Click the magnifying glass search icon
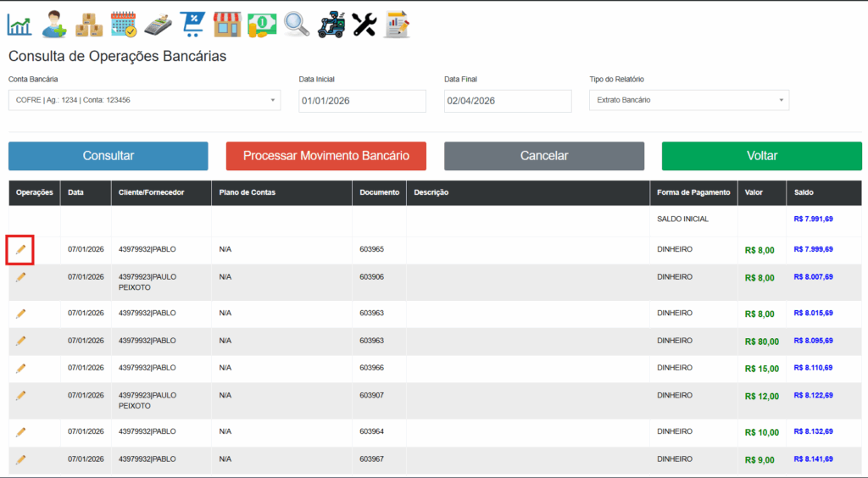Viewport: 868px width, 478px height. [x=297, y=24]
